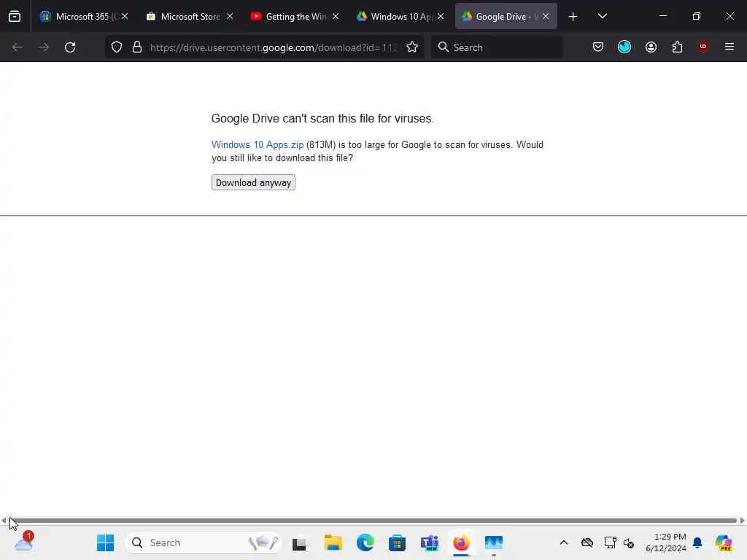Launch Copilot preview from taskbar

[x=724, y=542]
